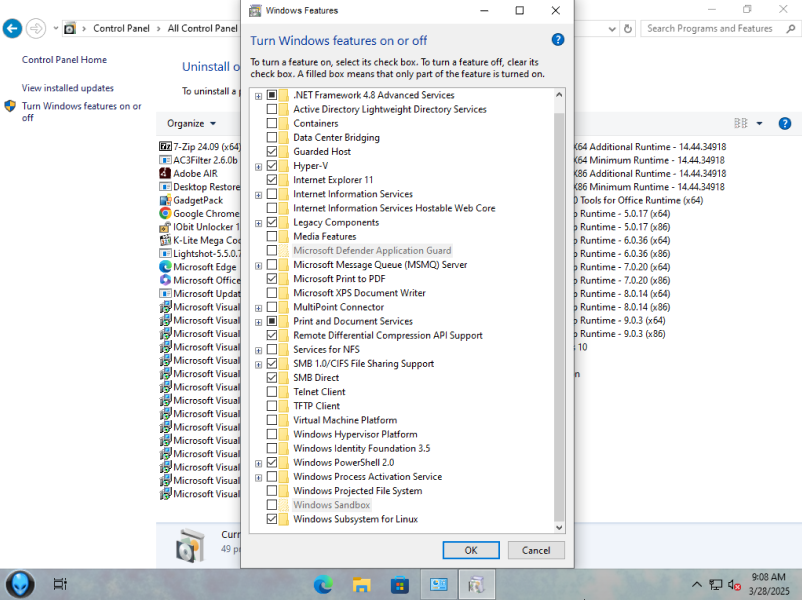This screenshot has height=600, width=802.
Task: Expand Print and Document Services node
Action: tap(258, 322)
